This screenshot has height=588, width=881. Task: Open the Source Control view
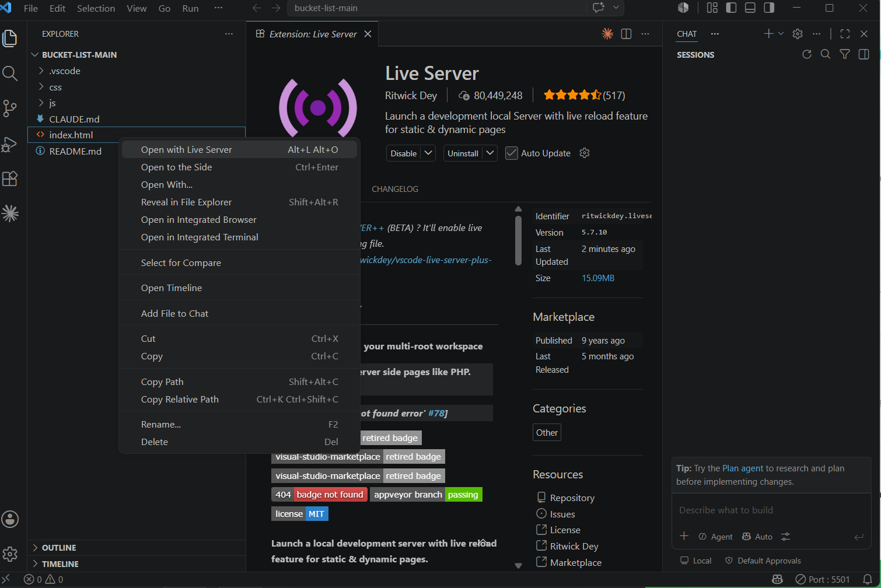tap(10, 108)
